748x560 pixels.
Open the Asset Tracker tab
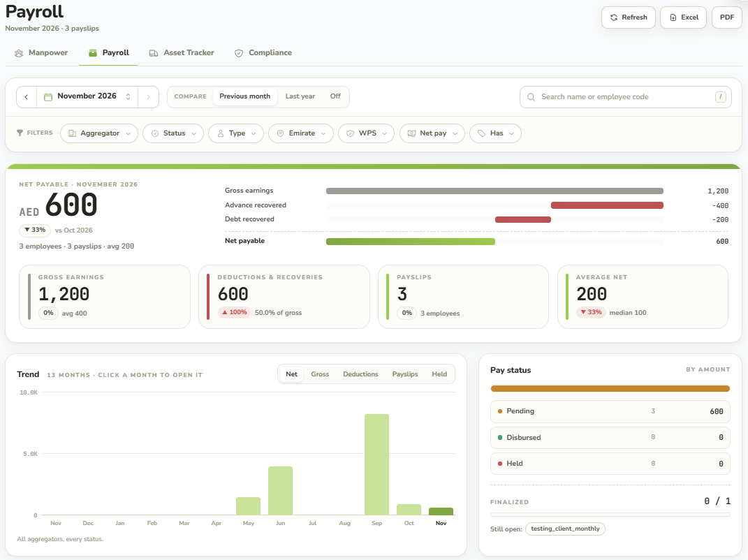[182, 53]
